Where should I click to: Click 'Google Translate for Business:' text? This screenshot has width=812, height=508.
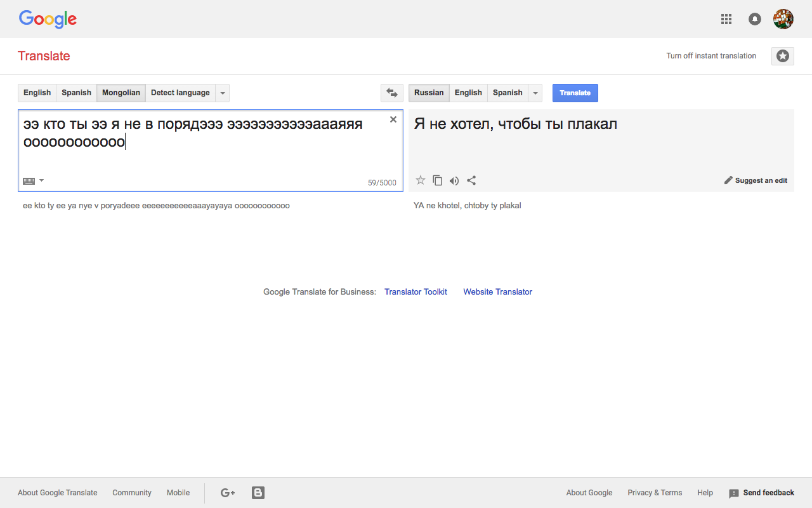[x=320, y=292]
